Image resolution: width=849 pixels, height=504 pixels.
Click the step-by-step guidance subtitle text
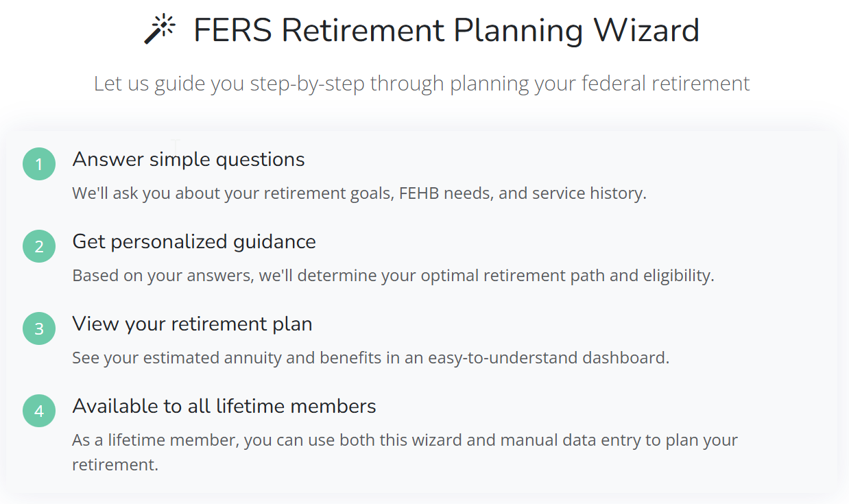[x=422, y=84]
